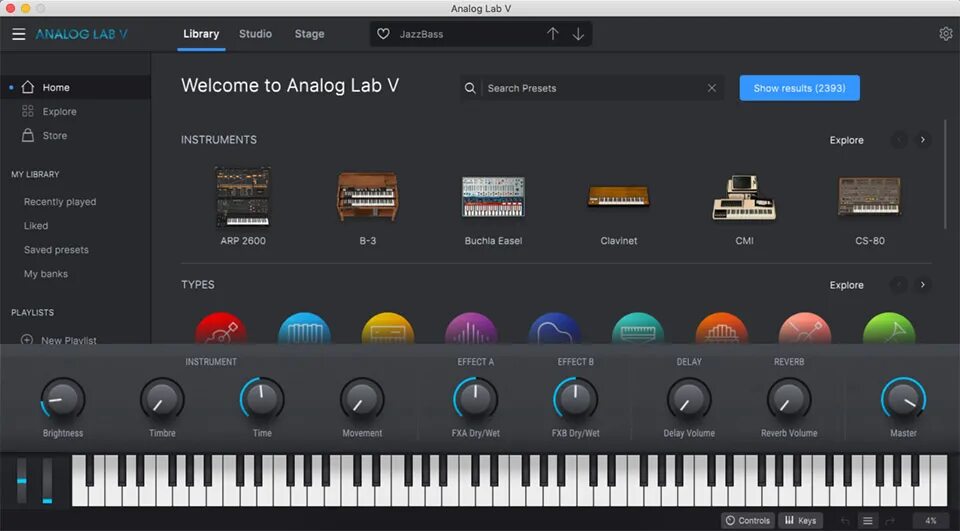Choose the dark blue piano type icon
The image size is (960, 531).
[x=555, y=329]
